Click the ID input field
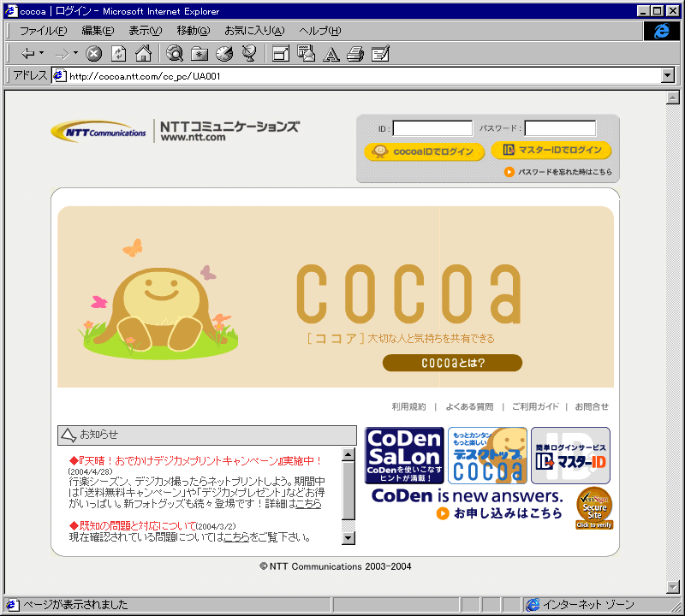Viewport: 685px width, 616px height. (x=432, y=128)
